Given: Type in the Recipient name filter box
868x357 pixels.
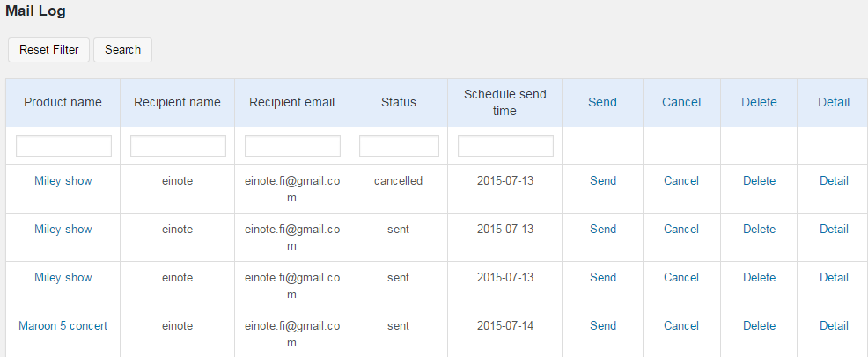Looking at the screenshot, I should click(178, 146).
